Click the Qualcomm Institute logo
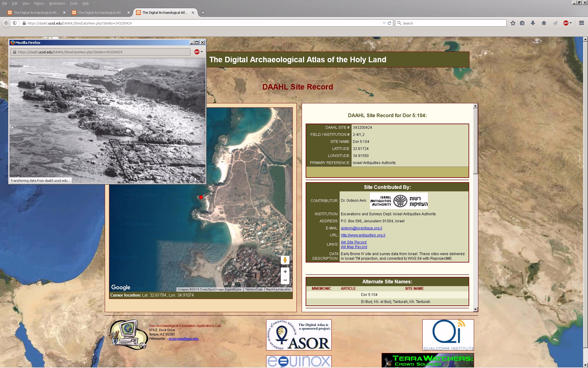 point(448,335)
